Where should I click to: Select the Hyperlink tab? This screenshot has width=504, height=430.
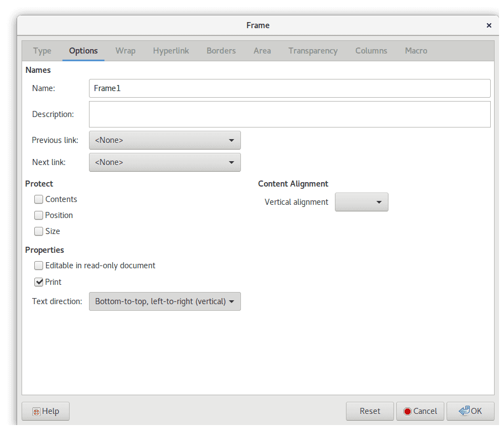tap(170, 50)
